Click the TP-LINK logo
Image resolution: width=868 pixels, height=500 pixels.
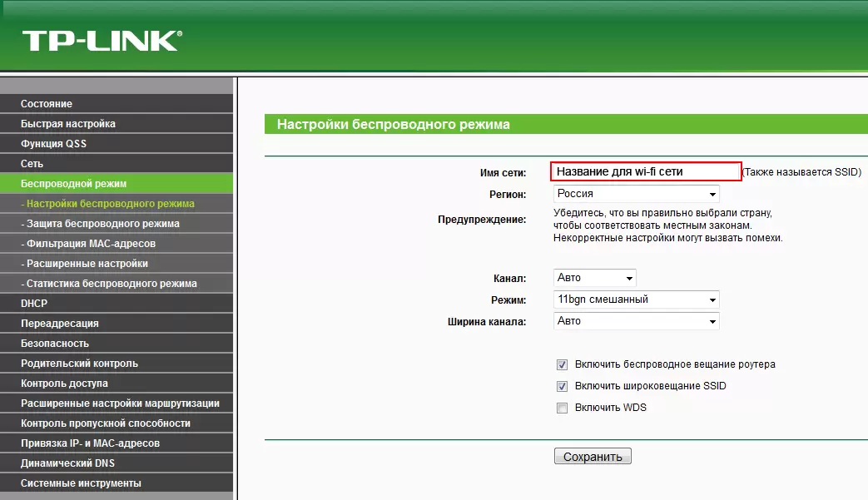102,41
